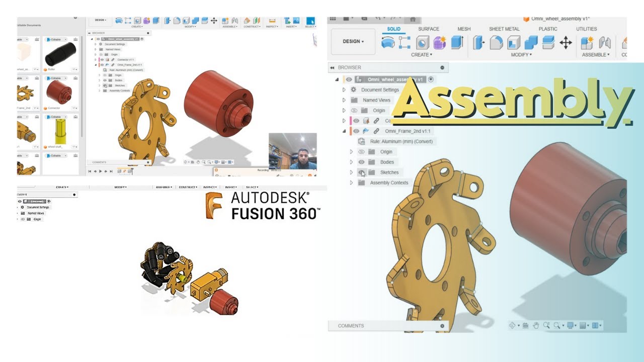Expand the Assembly Contexts node in enlarged browser
Viewport: 644px width, 362px height.
click(x=352, y=183)
